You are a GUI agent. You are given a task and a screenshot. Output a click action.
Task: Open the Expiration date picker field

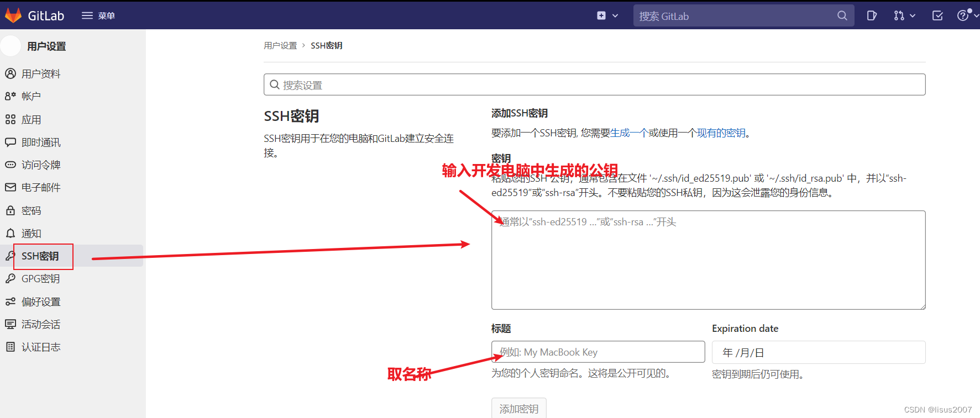coord(819,352)
